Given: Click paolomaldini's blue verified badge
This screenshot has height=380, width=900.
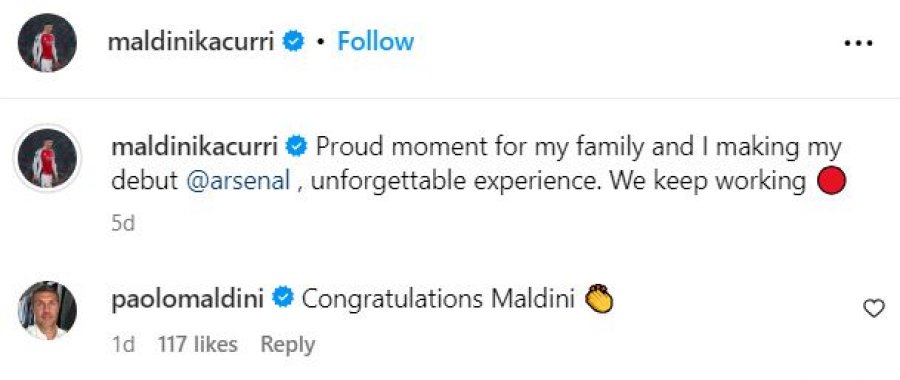Looking at the screenshot, I should point(283,298).
